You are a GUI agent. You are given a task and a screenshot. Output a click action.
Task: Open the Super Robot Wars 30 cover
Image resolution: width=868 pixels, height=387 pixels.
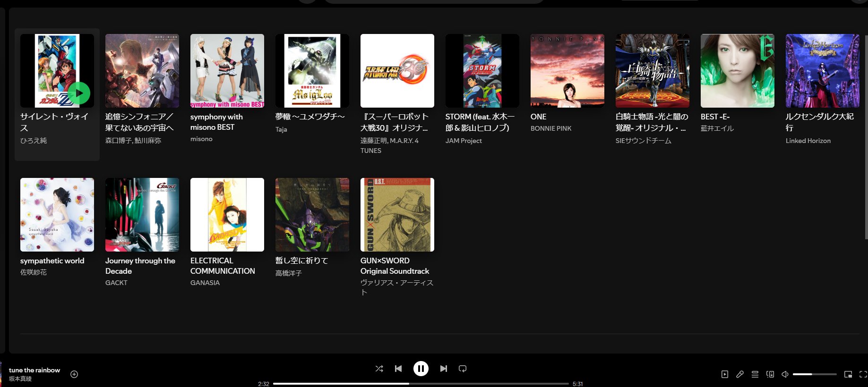coord(397,71)
